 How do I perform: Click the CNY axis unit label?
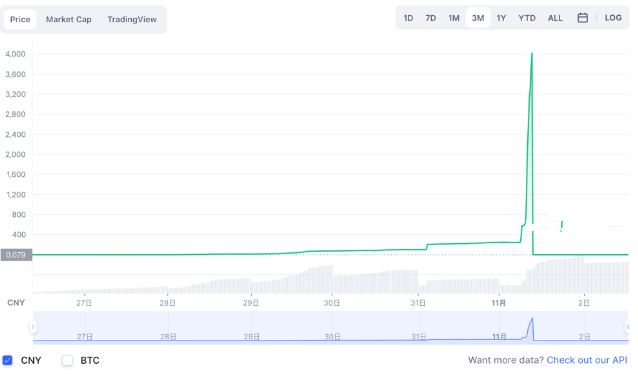(16, 303)
